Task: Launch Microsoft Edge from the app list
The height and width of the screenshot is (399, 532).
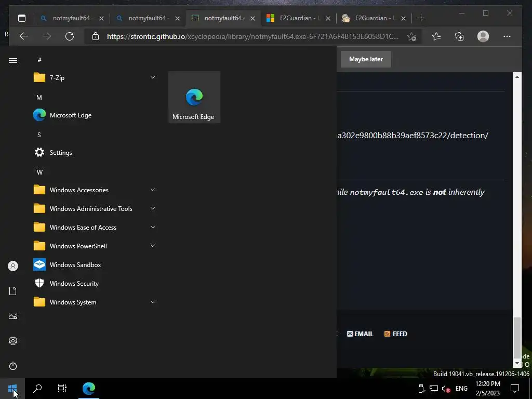Action: (x=95, y=115)
